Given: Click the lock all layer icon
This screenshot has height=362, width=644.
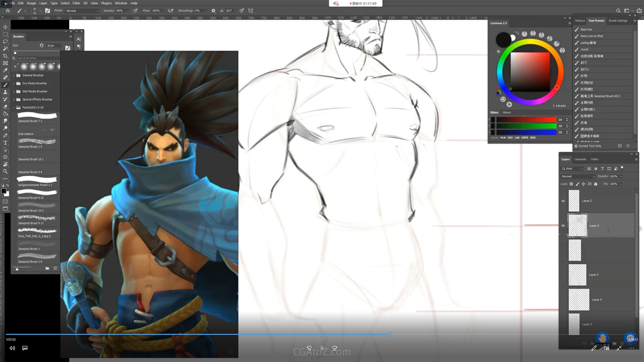Looking at the screenshot, I should [596, 184].
